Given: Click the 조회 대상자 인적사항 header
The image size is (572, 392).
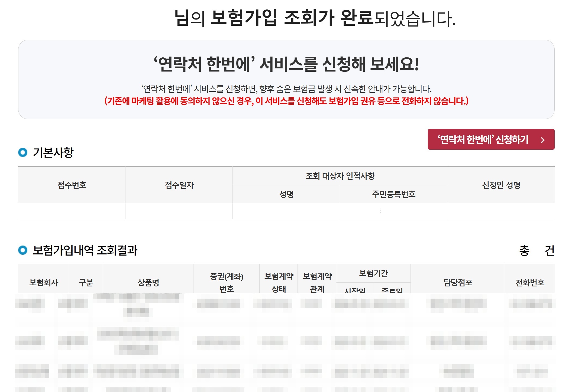Looking at the screenshot, I should [x=340, y=176].
